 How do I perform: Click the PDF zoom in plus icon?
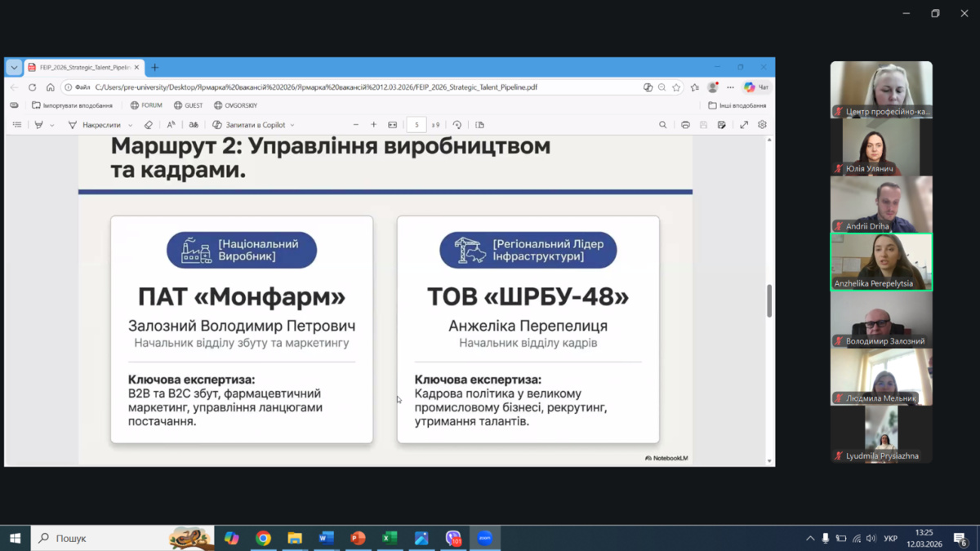pyautogui.click(x=374, y=125)
